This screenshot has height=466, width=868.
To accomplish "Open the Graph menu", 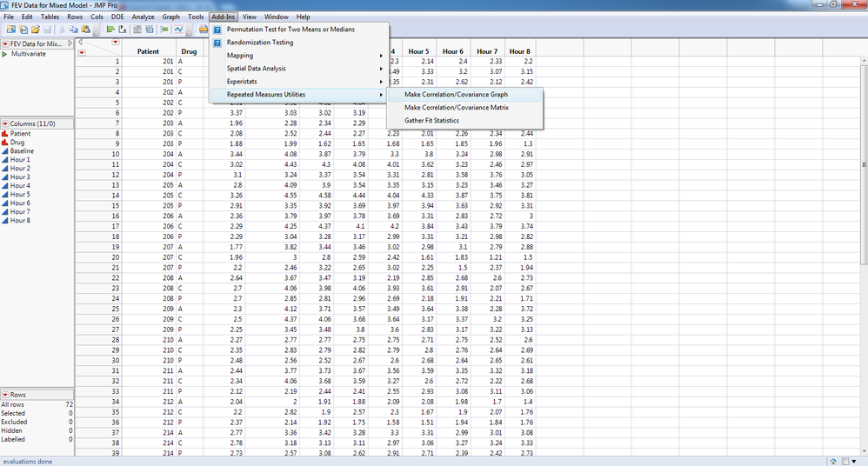I will pyautogui.click(x=170, y=17).
